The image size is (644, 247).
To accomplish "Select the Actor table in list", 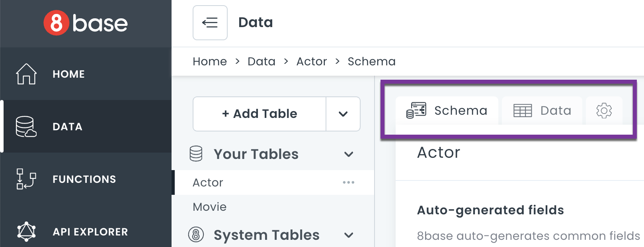I will (208, 182).
